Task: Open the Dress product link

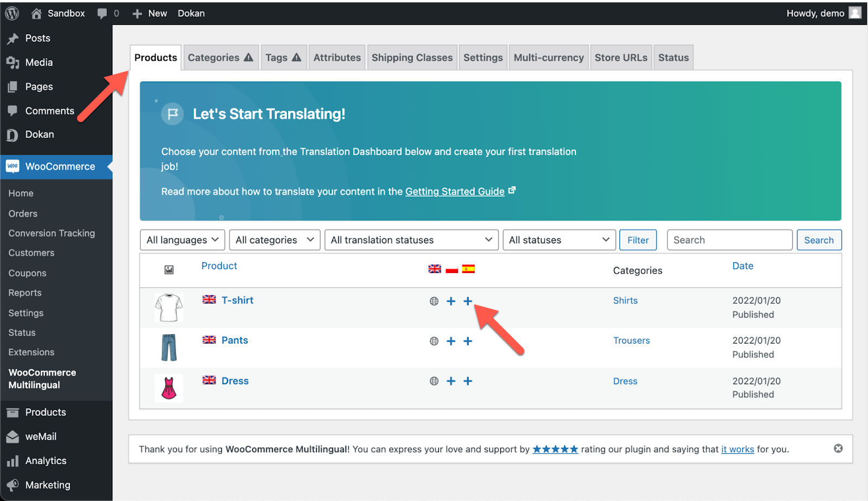Action: coord(235,381)
